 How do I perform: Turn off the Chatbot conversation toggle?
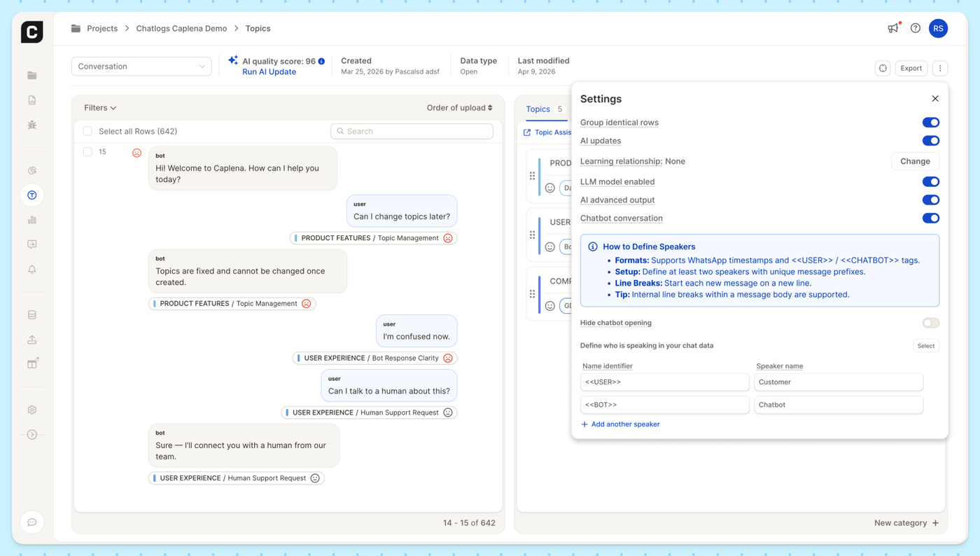pos(930,218)
